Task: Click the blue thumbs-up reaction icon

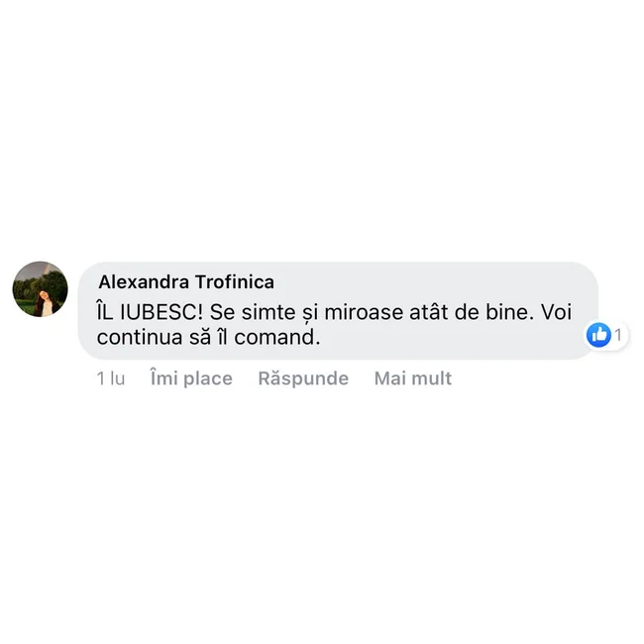Action: (x=598, y=335)
